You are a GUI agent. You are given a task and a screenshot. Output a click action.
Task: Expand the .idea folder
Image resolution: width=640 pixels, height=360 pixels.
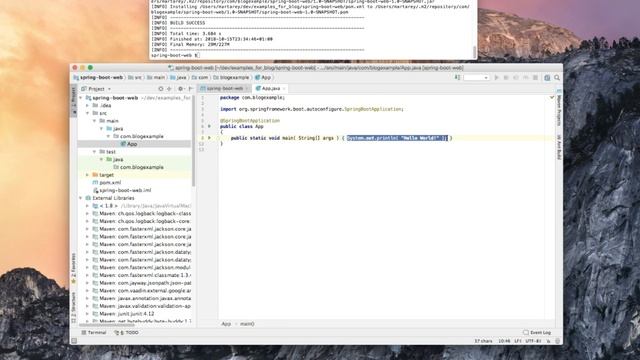[87, 106]
